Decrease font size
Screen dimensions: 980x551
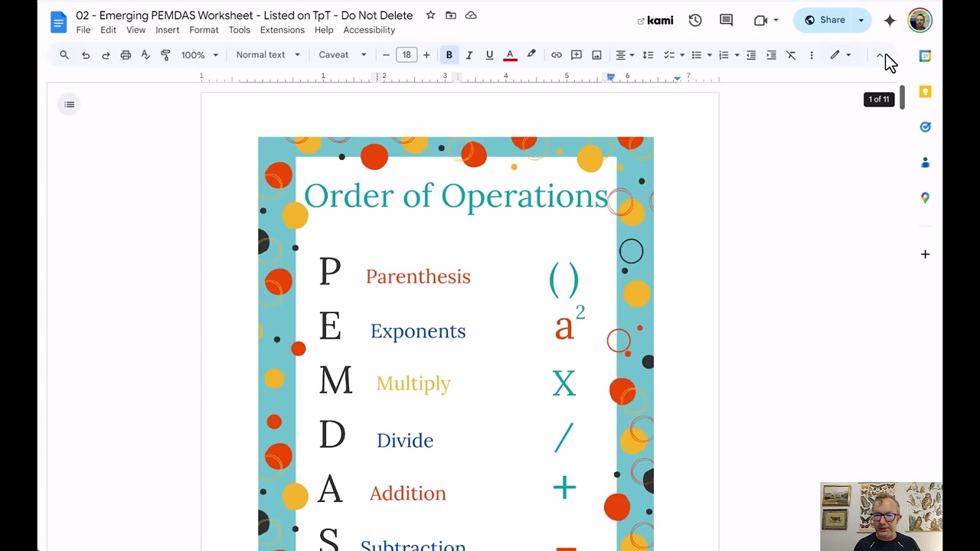pos(386,55)
